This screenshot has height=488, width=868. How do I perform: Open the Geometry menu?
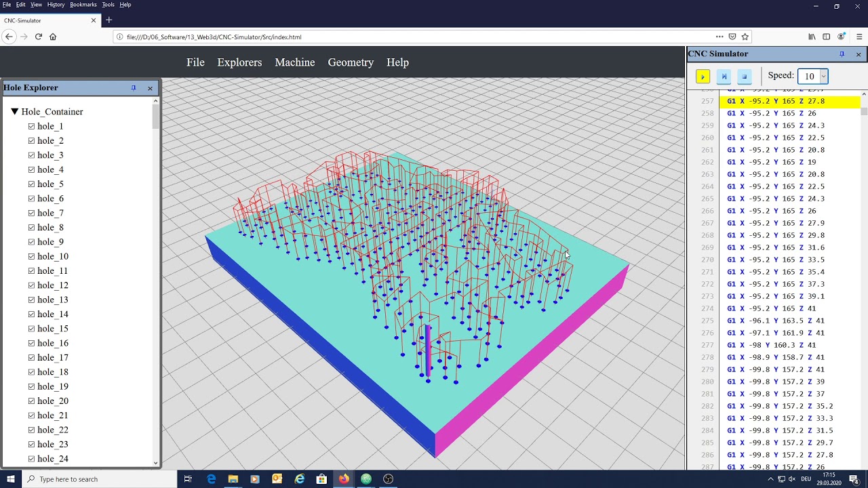point(351,62)
